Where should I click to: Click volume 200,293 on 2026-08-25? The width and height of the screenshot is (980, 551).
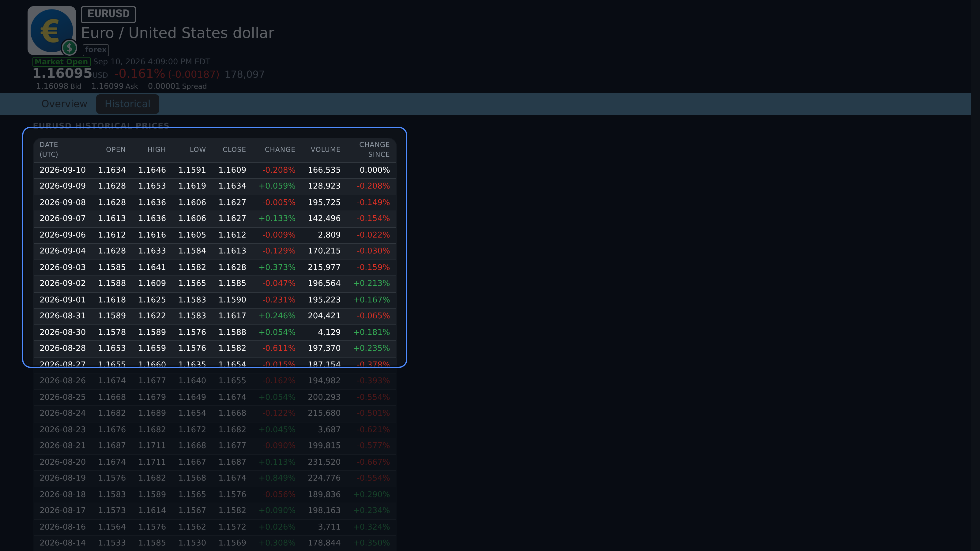click(x=324, y=397)
